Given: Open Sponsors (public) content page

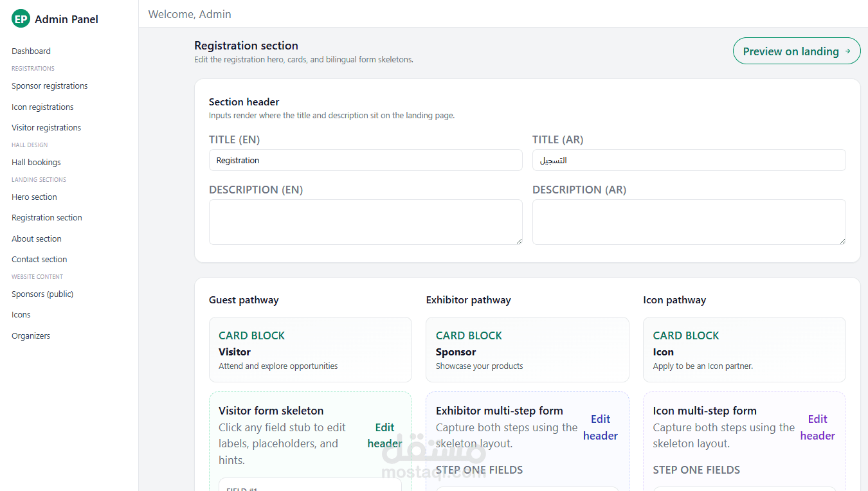Looking at the screenshot, I should point(42,294).
